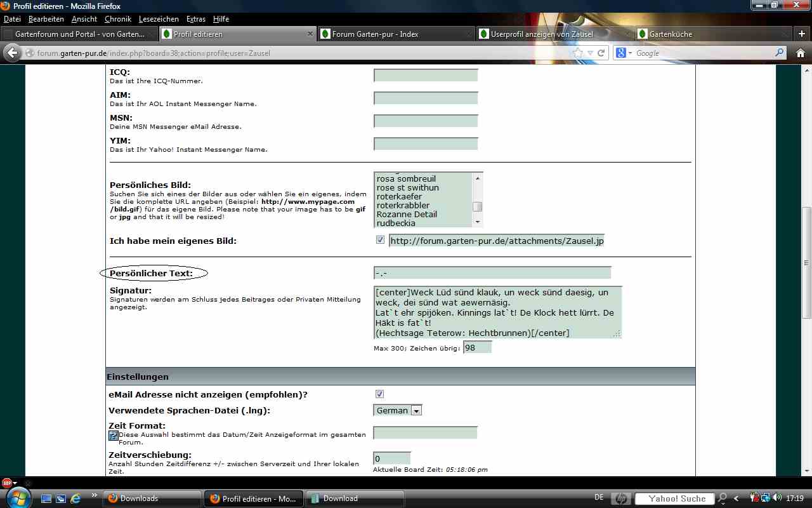
Task: Reload the page with refresh icon
Action: 601,53
